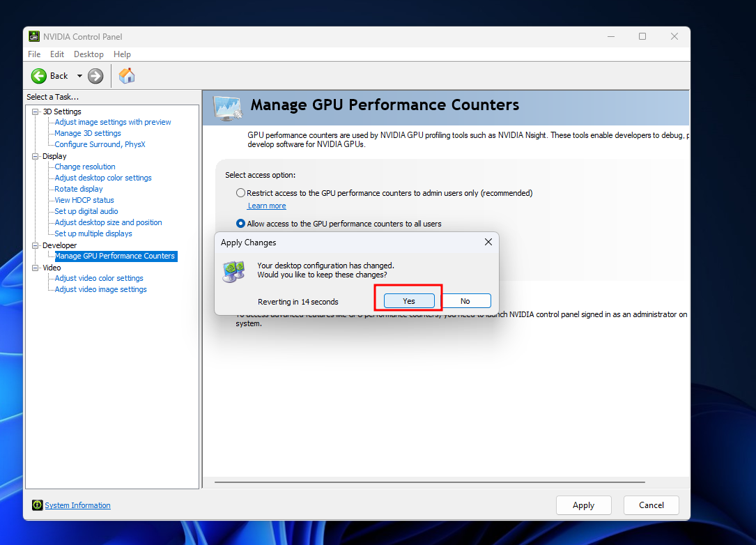This screenshot has height=545, width=756.
Task: Close the Apply Changes dialog
Action: (488, 242)
